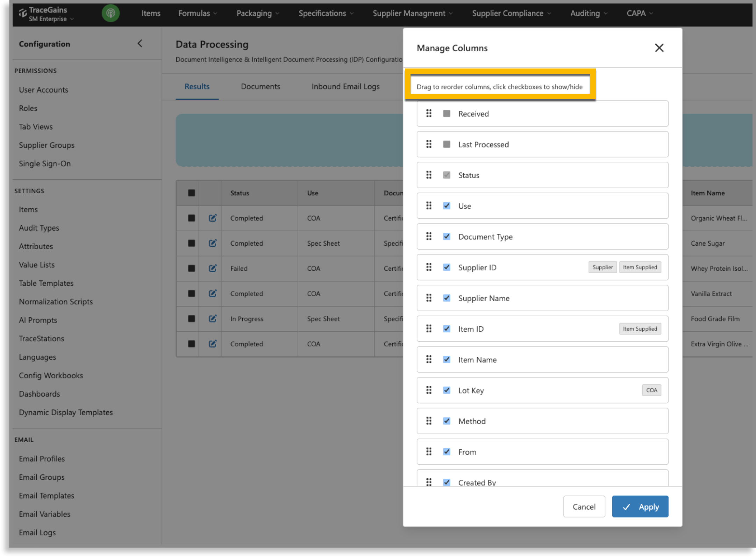Screen dimensions: 756x557
Task: Expand the Specifications menu
Action: coord(326,13)
